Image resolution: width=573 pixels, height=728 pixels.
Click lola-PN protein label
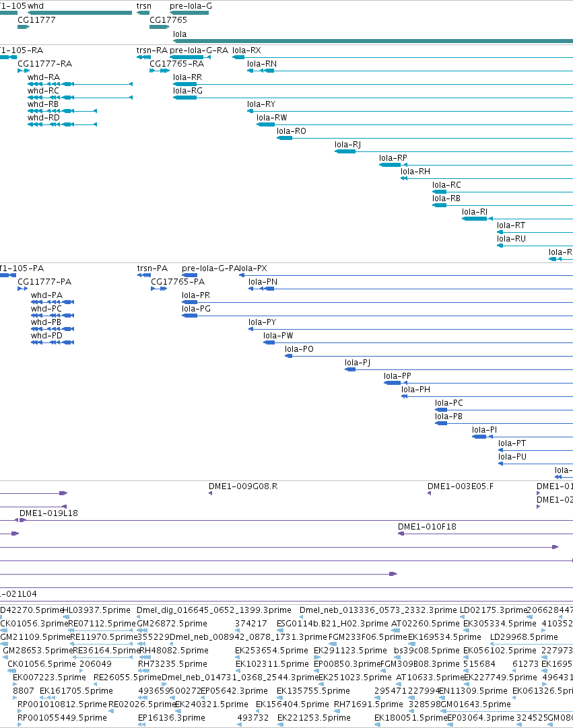click(263, 282)
